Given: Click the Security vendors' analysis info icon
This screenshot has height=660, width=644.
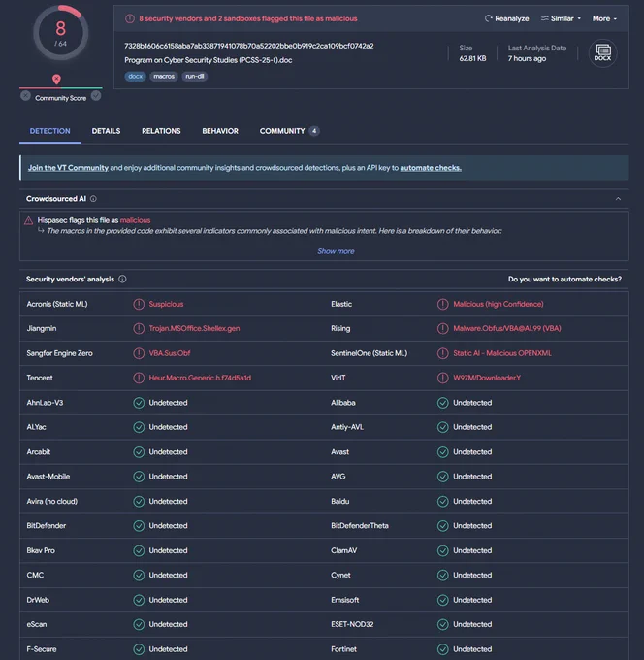Looking at the screenshot, I should [x=122, y=280].
